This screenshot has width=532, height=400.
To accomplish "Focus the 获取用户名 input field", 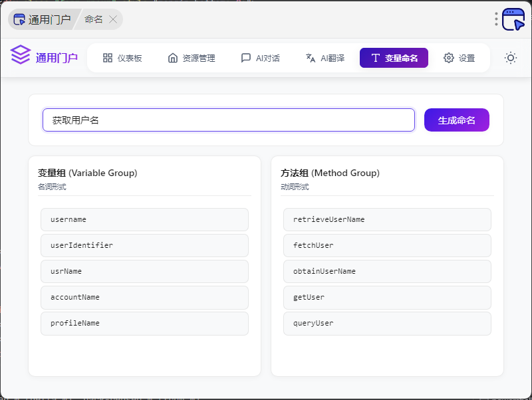I will (x=228, y=120).
